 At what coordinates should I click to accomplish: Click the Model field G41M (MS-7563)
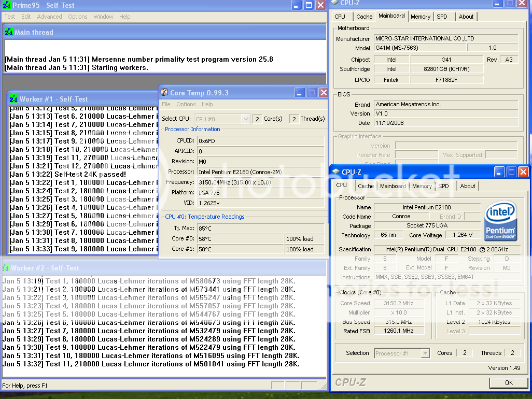click(419, 48)
